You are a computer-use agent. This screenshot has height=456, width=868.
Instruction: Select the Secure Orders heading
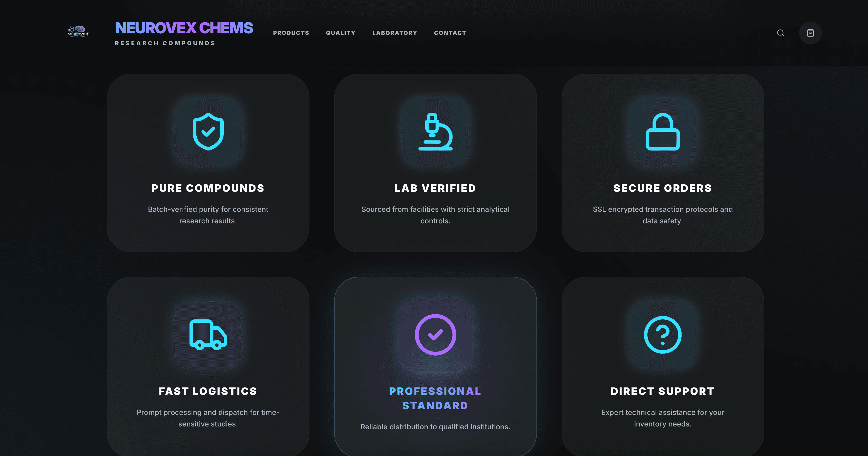663,188
